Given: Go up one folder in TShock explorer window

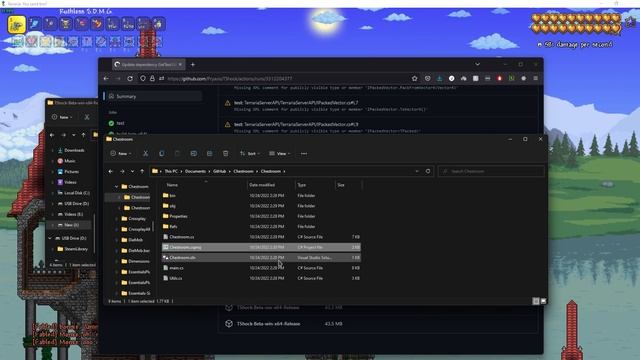Looking at the screenshot, I should click(x=83, y=135).
